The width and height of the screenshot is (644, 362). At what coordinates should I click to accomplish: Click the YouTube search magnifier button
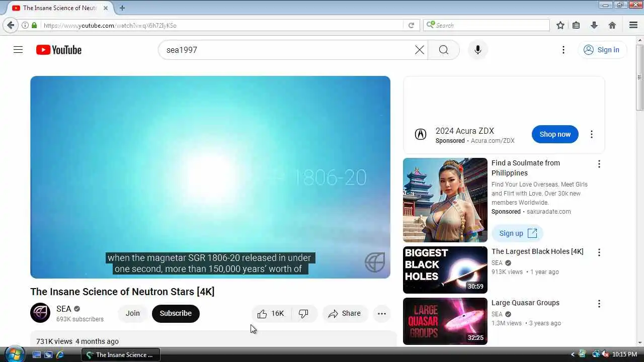pos(443,50)
